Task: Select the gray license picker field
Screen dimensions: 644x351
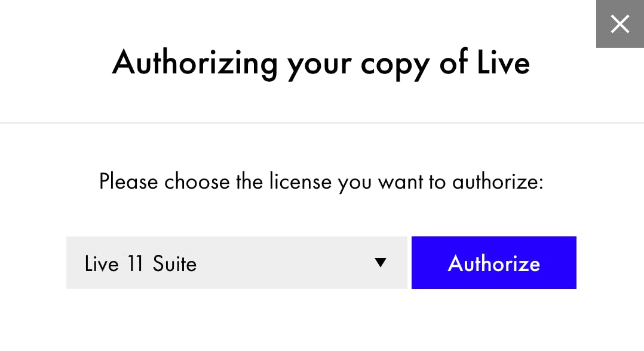Action: pyautogui.click(x=237, y=263)
